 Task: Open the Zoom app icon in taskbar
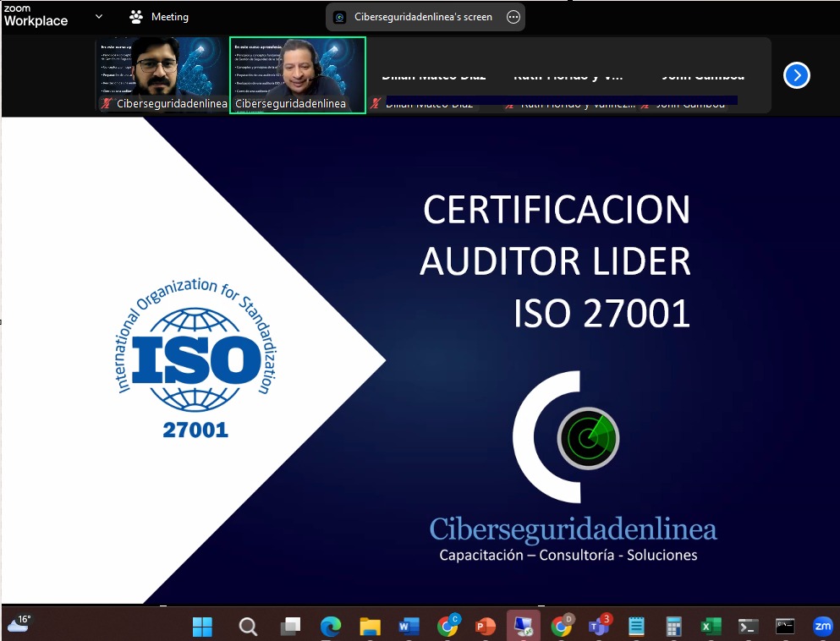822,626
